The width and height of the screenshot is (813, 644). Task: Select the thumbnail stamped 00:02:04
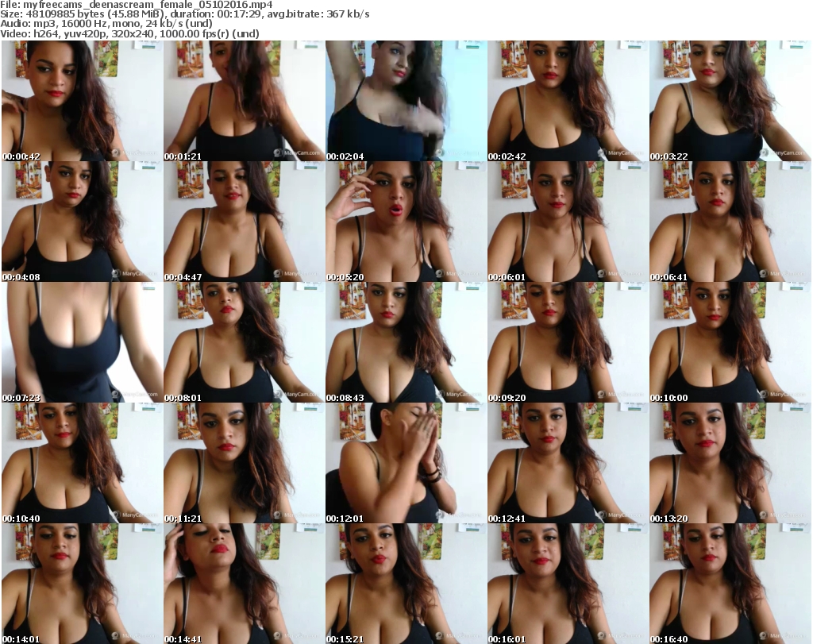click(406, 101)
